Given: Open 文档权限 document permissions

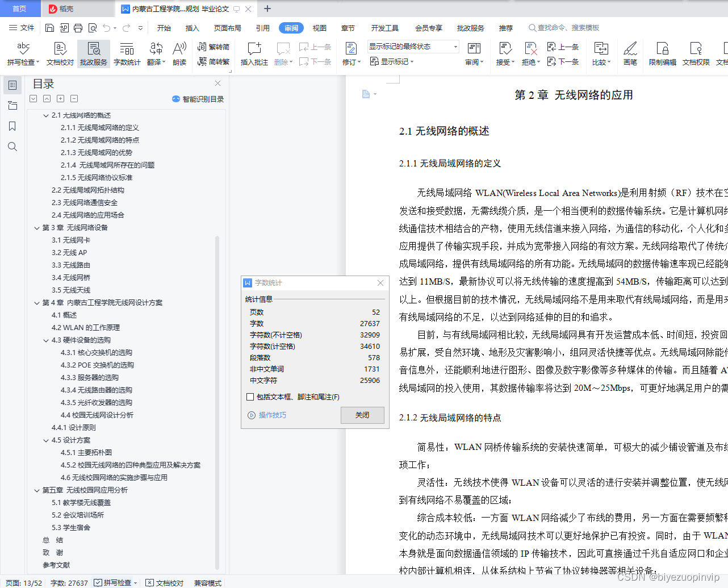Looking at the screenshot, I should (x=696, y=54).
